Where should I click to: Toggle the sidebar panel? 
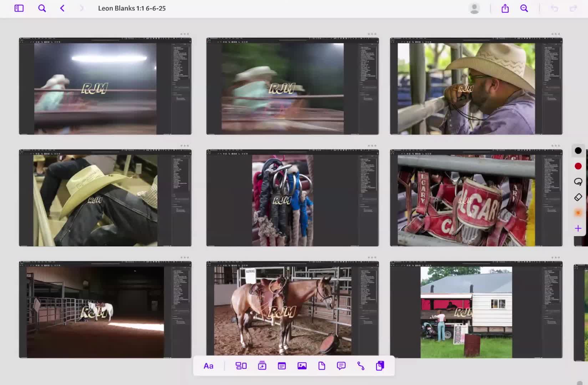[19, 8]
